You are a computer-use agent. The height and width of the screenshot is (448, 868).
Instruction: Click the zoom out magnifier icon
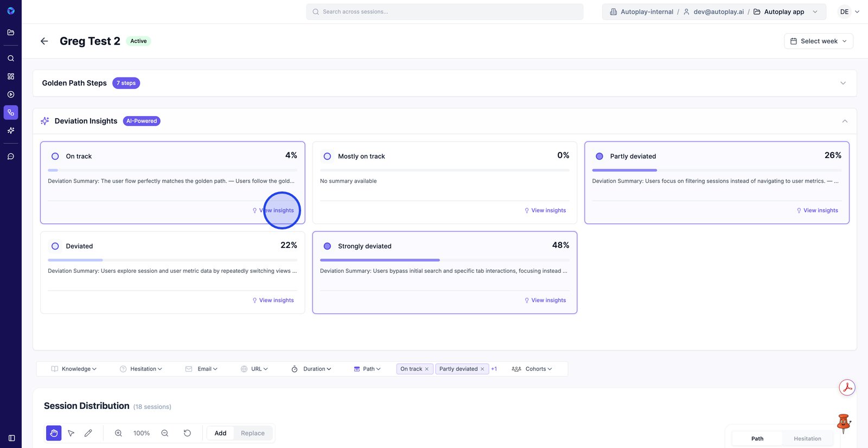click(165, 433)
